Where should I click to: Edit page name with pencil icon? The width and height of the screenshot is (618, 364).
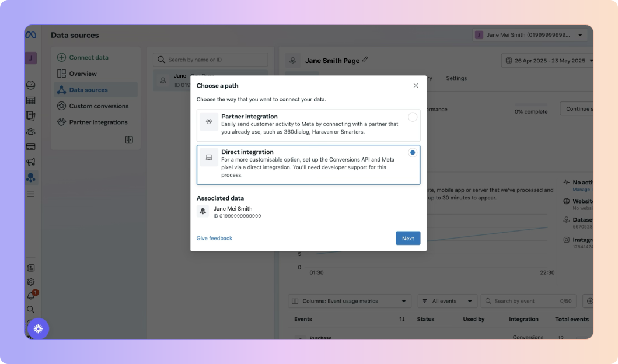(x=365, y=60)
